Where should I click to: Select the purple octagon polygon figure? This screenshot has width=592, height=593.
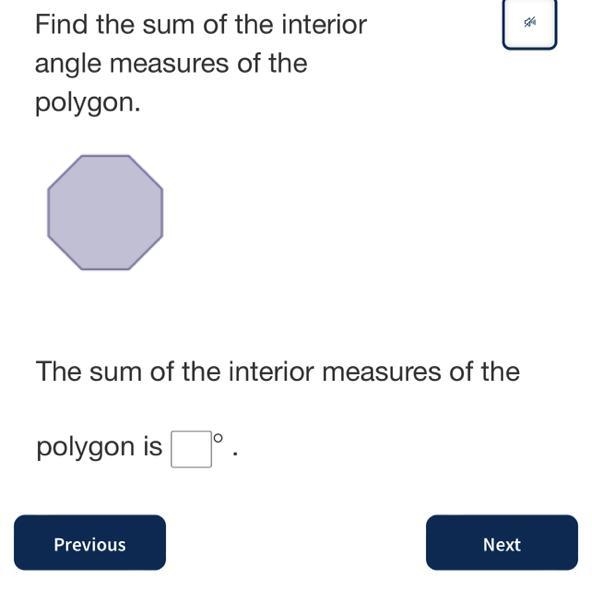[x=105, y=213]
